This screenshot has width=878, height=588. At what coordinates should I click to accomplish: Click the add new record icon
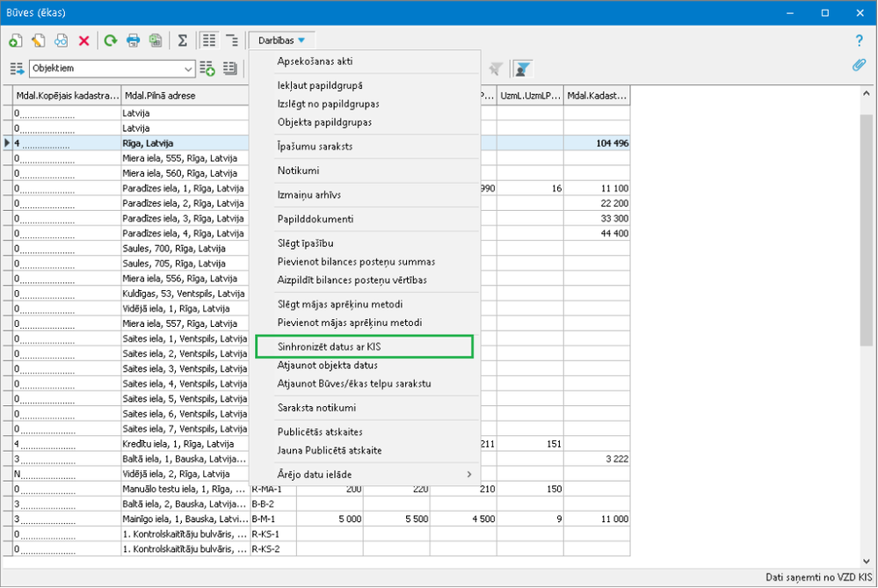(x=16, y=40)
